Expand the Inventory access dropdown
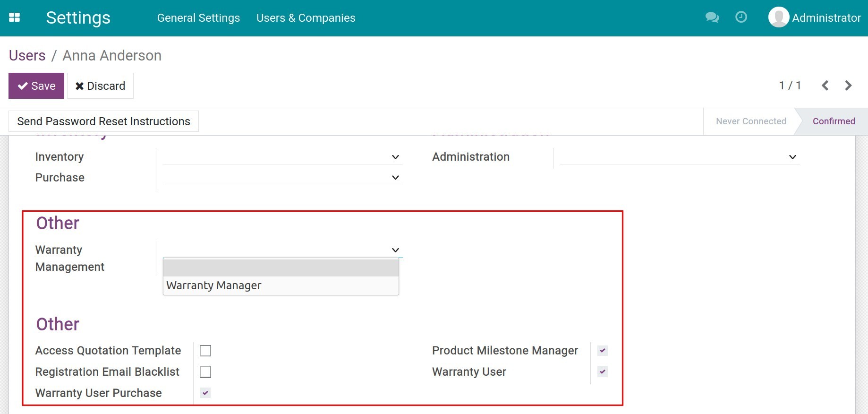Screen dimensions: 868x414 pos(282,157)
